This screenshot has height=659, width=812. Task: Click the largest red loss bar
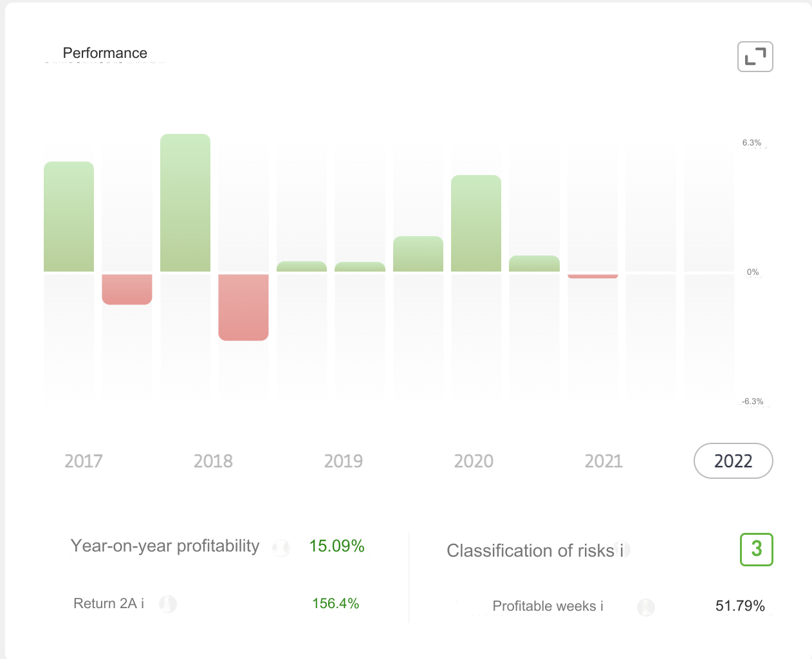(243, 307)
